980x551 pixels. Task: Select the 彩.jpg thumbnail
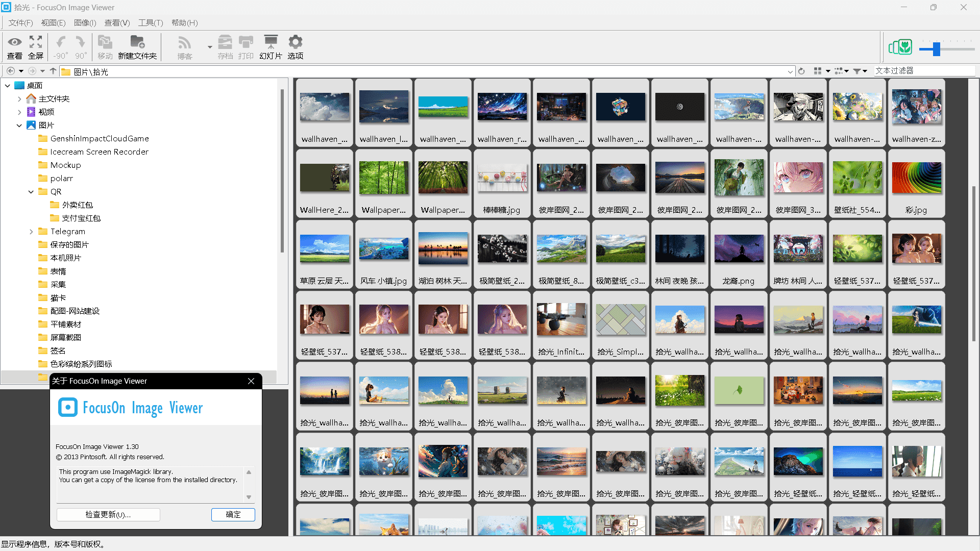917,184
